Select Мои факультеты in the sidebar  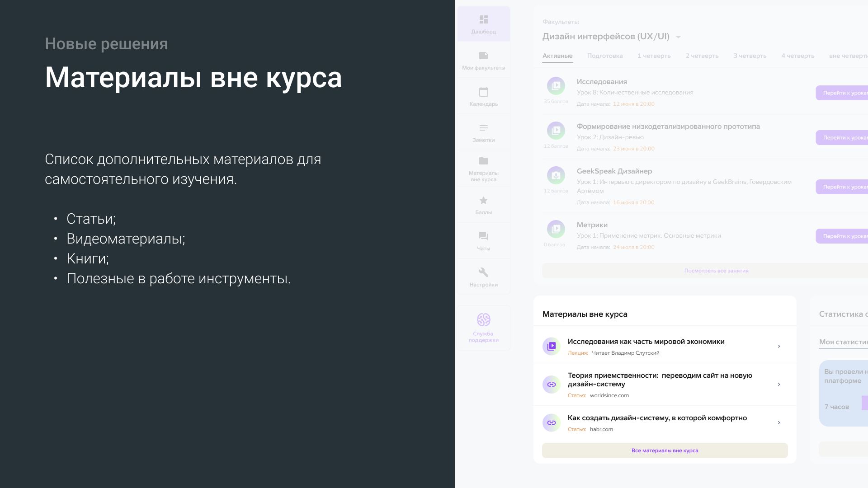[483, 60]
